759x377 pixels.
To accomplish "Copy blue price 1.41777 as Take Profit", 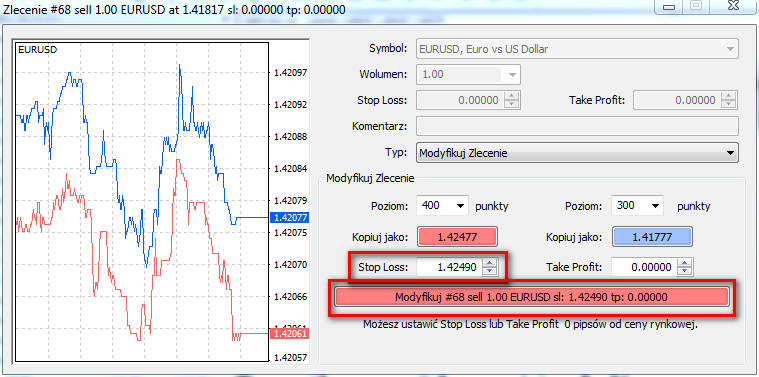I will [x=653, y=238].
